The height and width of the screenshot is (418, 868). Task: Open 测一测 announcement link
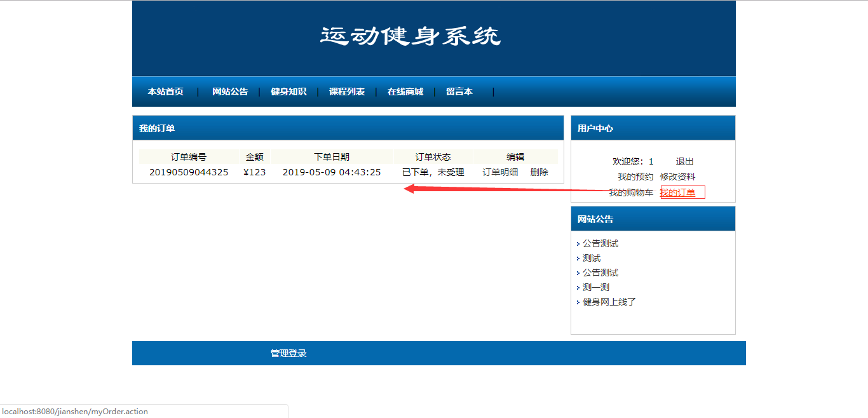[596, 287]
